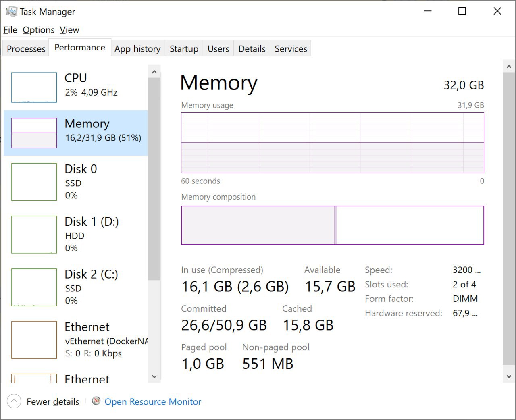Switch to the App history tab
This screenshot has width=516, height=420.
(x=137, y=48)
